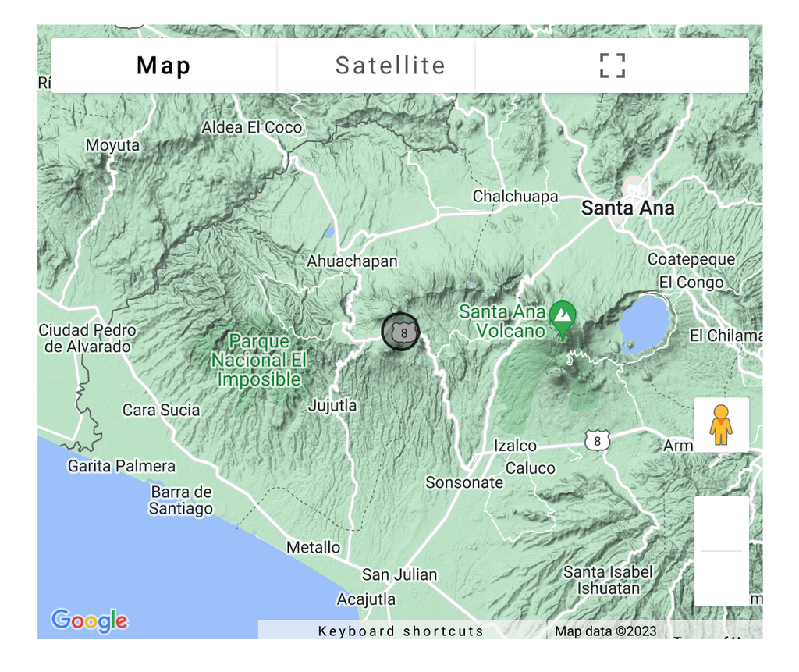Screen dimensions: 799x672
Task: Switch to the Map view tab
Action: point(164,66)
